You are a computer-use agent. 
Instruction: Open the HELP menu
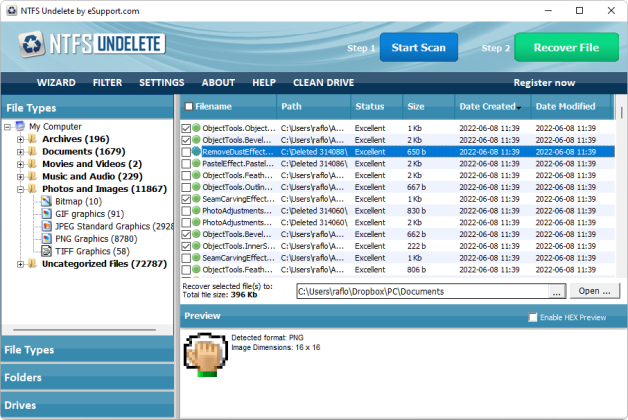264,82
